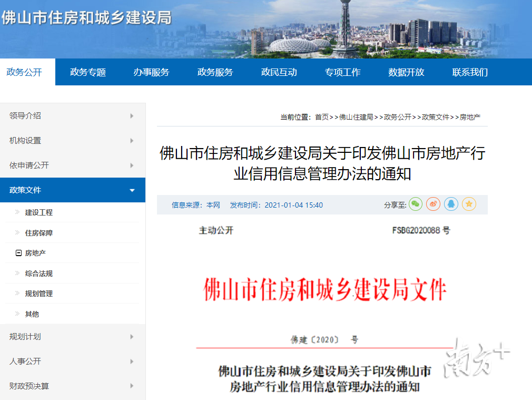This screenshot has width=532, height=400.
Task: Select 住房保障 in the sidebar submenu
Action: pos(39,233)
